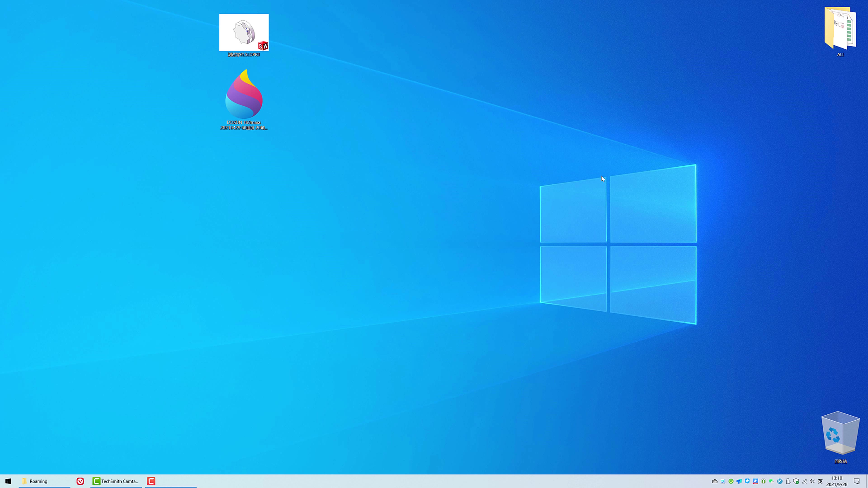Click the OneDrive cloud tray icon
868x488 pixels.
pos(715,481)
